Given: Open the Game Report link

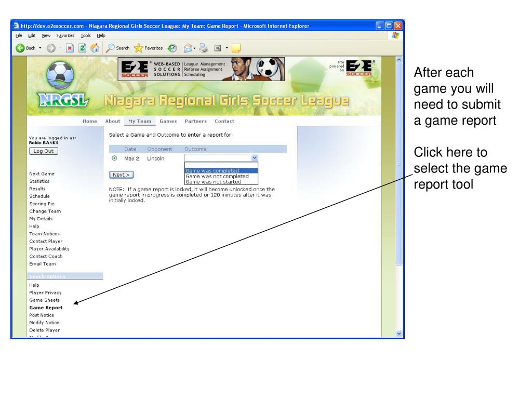Looking at the screenshot, I should [x=46, y=308].
